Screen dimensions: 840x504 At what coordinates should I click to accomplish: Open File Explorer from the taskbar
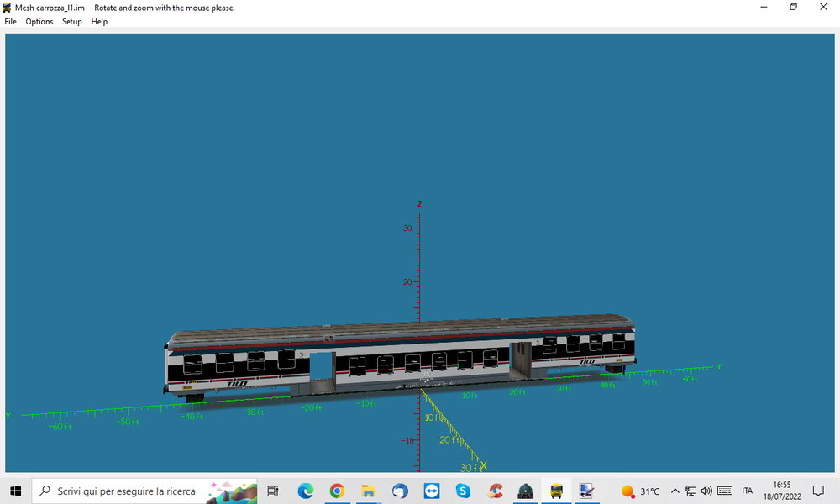[x=368, y=491]
